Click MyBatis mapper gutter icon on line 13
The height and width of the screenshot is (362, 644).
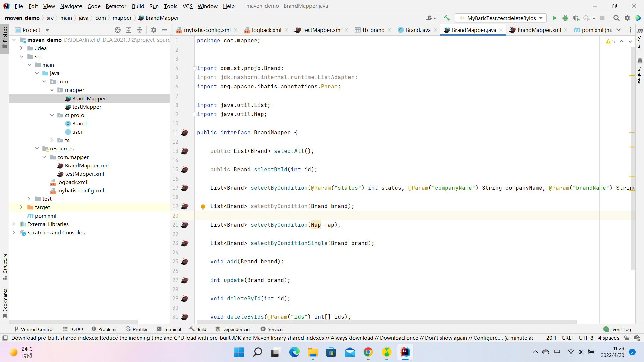(184, 151)
